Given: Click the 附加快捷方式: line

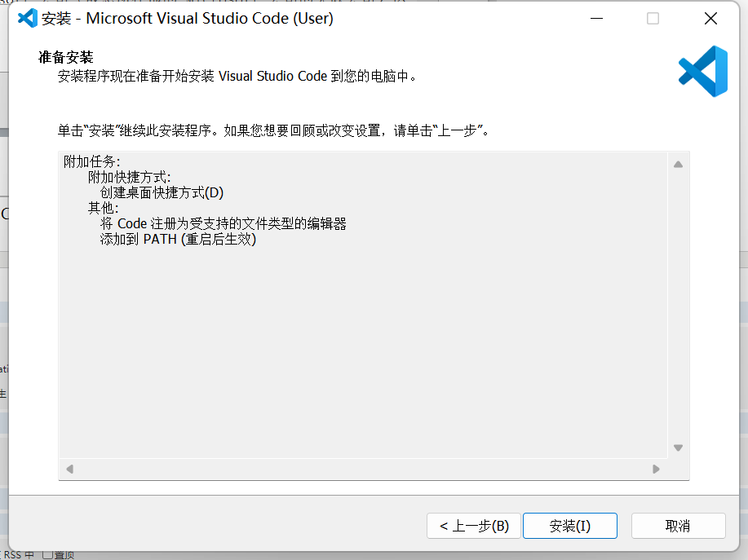Looking at the screenshot, I should 129,178.
